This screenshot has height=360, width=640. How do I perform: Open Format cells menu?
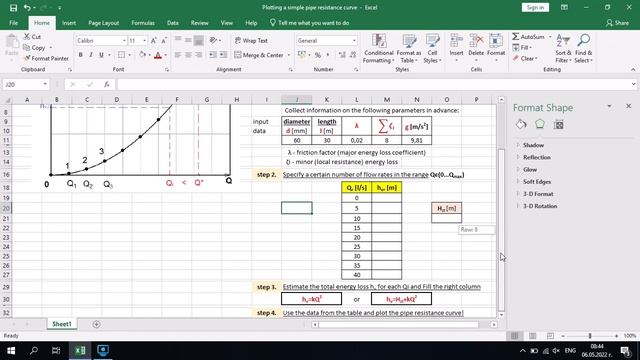(496, 49)
